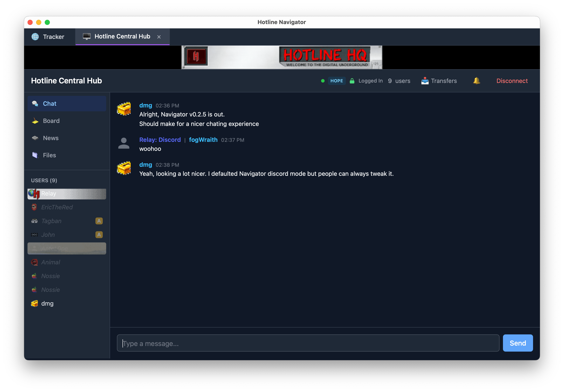Screen dimensions: 564x392
Task: Click the message input field
Action: [x=308, y=343]
